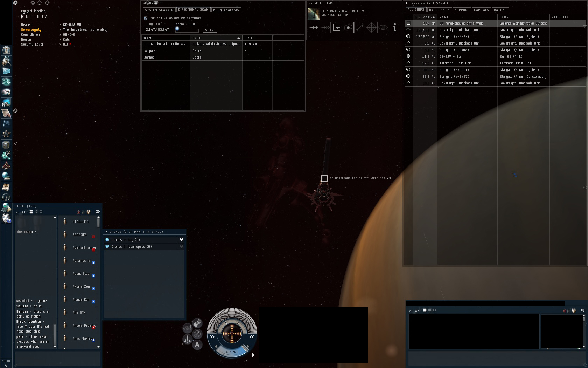The image size is (588, 368).
Task: Set ship speed on the 407 M/S bar
Action: pyautogui.click(x=232, y=352)
